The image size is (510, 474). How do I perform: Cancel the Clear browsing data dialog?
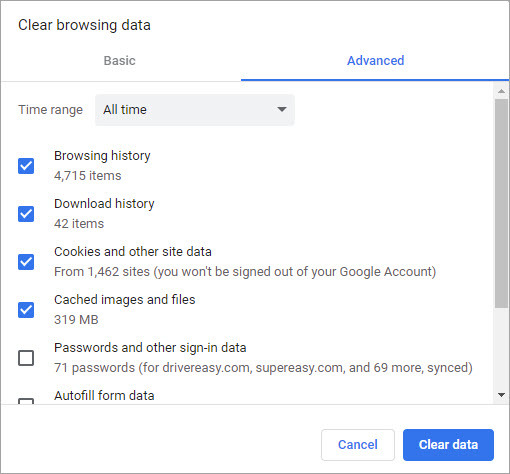coord(358,445)
